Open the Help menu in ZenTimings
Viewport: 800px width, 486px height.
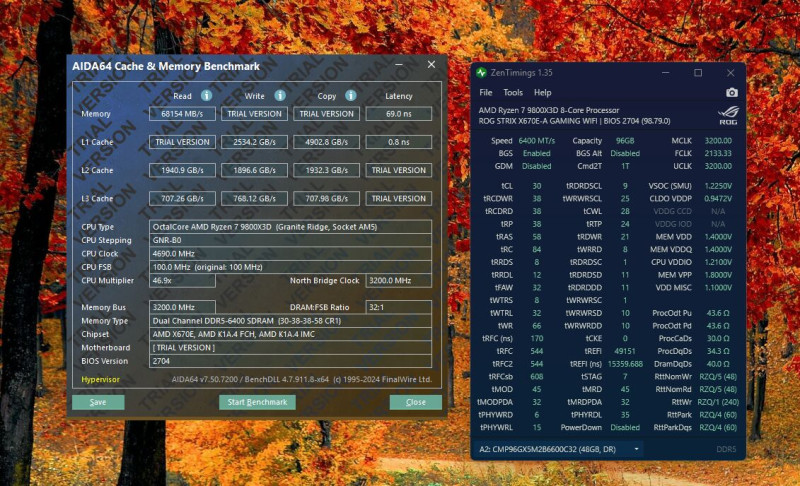(542, 92)
